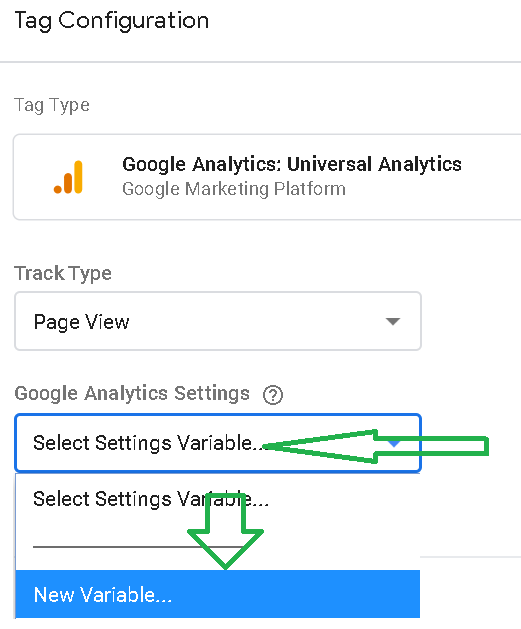Open the Page View track type selector

[x=218, y=321]
